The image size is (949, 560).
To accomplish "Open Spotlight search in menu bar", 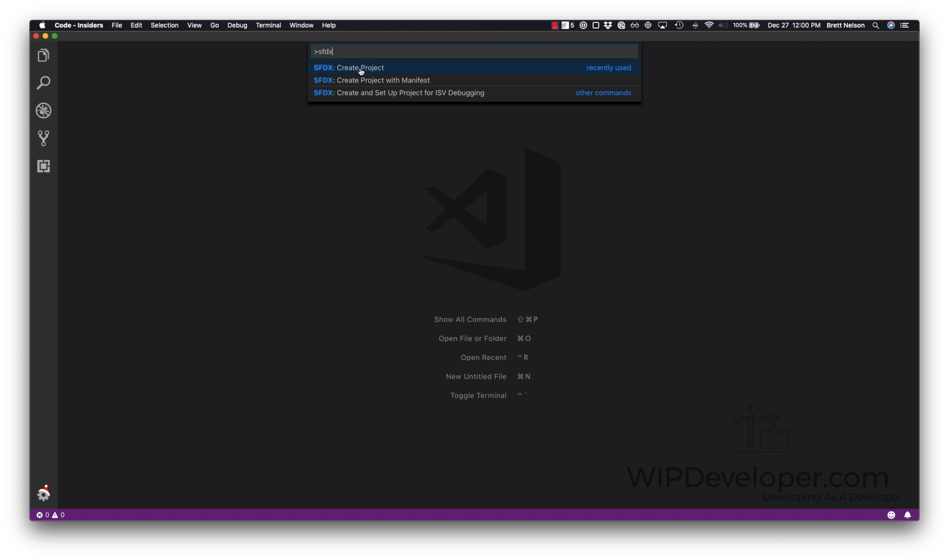I will (x=875, y=25).
